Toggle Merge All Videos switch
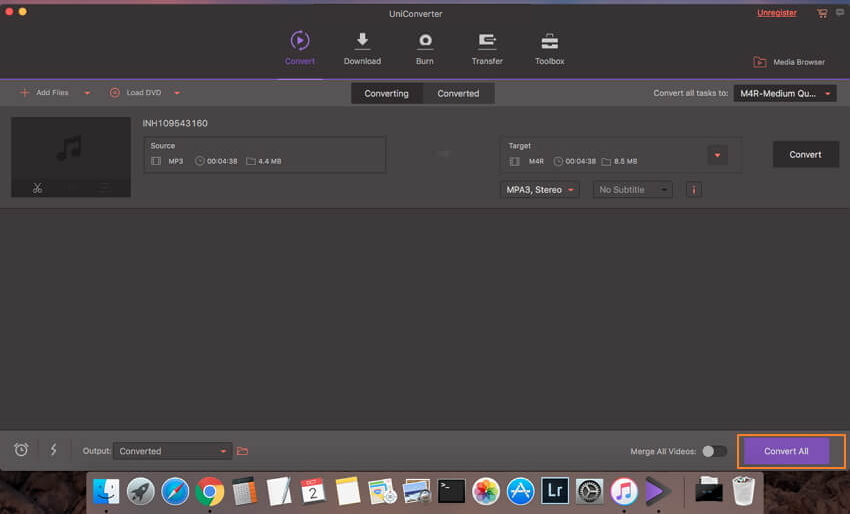The width and height of the screenshot is (850, 514). (x=714, y=451)
